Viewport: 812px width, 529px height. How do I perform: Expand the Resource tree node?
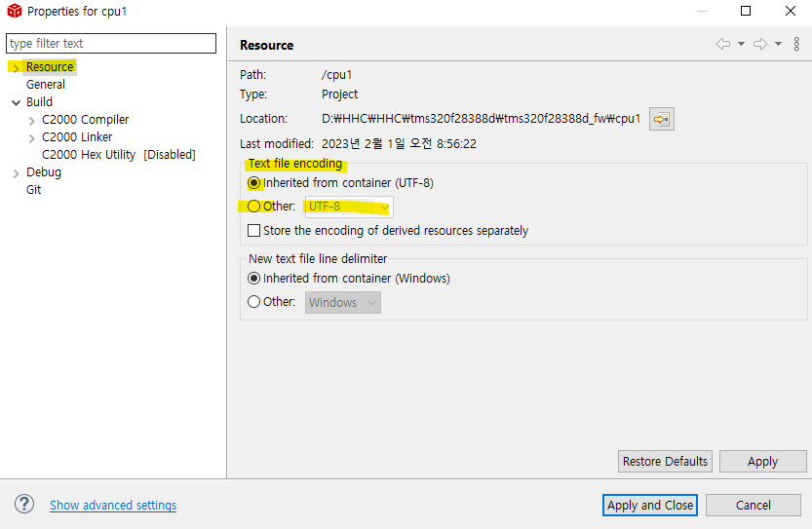tap(16, 68)
